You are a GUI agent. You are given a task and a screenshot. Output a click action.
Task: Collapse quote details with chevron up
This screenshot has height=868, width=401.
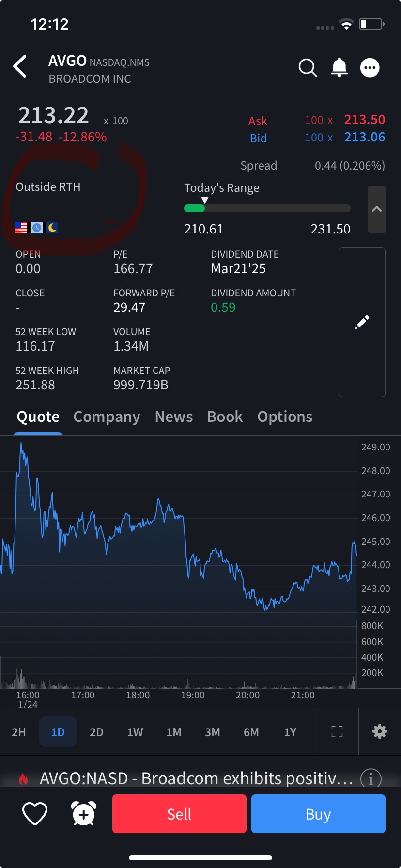(377, 209)
